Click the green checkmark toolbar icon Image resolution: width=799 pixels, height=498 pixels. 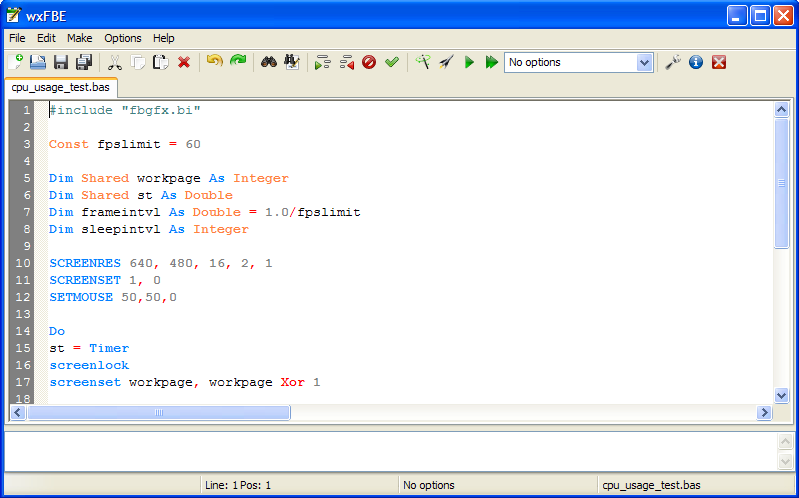point(392,62)
